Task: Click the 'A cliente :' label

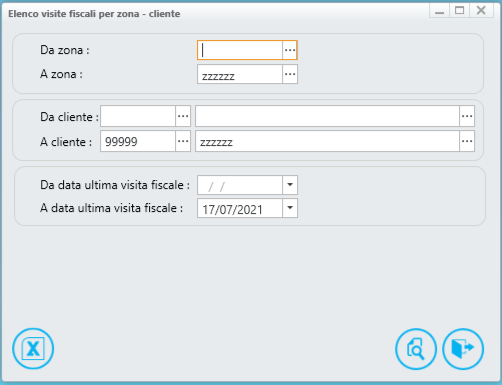Action: pos(66,142)
